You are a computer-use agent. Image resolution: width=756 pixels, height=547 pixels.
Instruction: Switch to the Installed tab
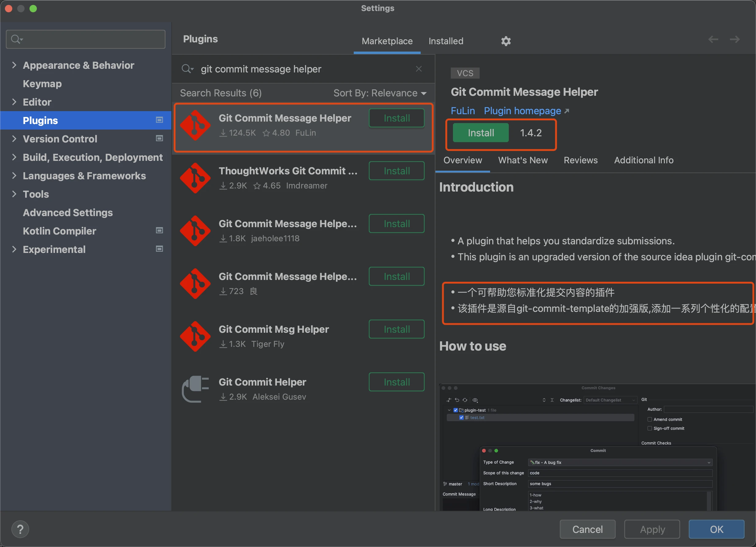446,41
